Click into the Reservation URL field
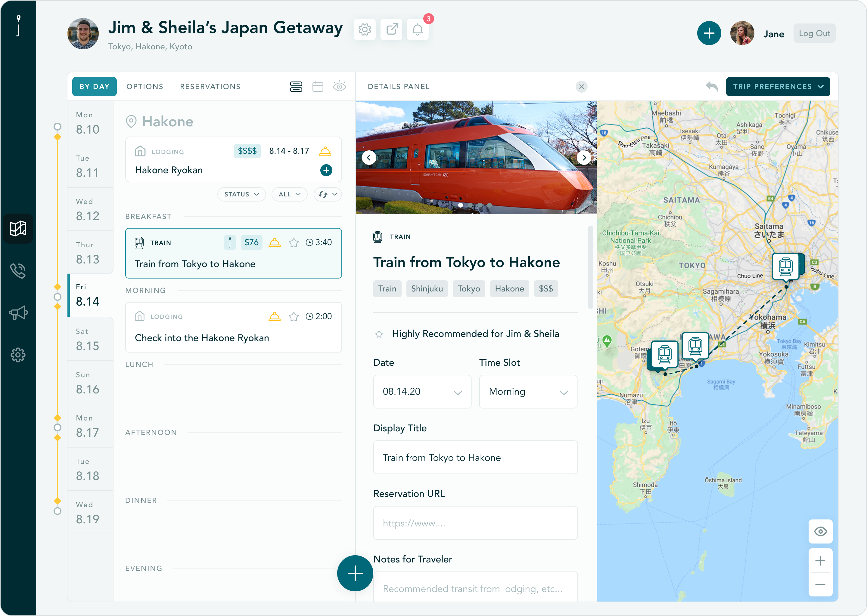Viewport: 867px width, 616px height. (475, 523)
